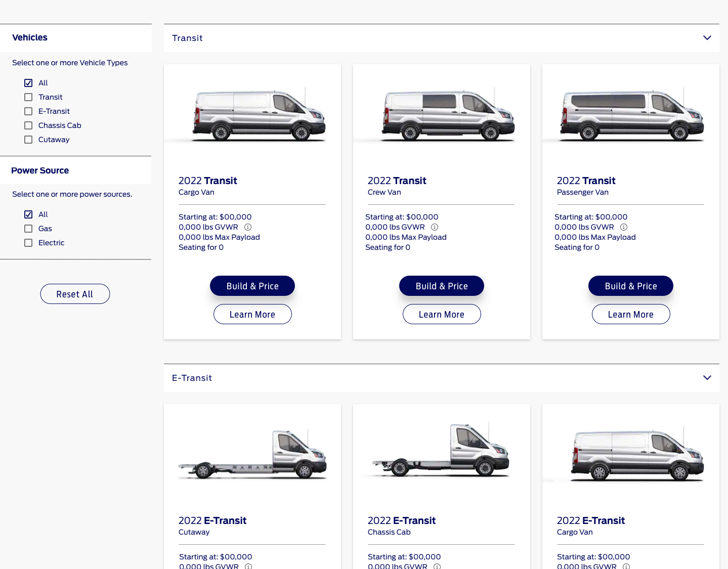Click the 2022 E-Transit Cutaway title
Viewport: 728px width, 569px height.
[x=212, y=520]
